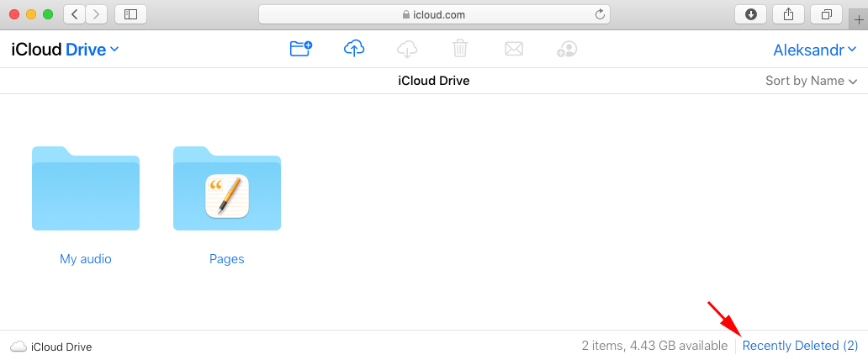
Task: Toggle the Safari sidebar button
Action: click(x=130, y=14)
